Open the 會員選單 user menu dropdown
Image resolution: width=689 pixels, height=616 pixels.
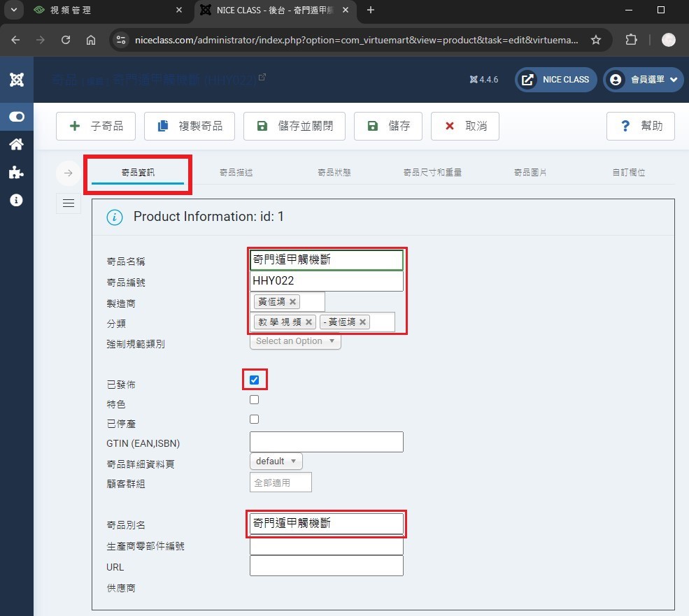click(644, 80)
